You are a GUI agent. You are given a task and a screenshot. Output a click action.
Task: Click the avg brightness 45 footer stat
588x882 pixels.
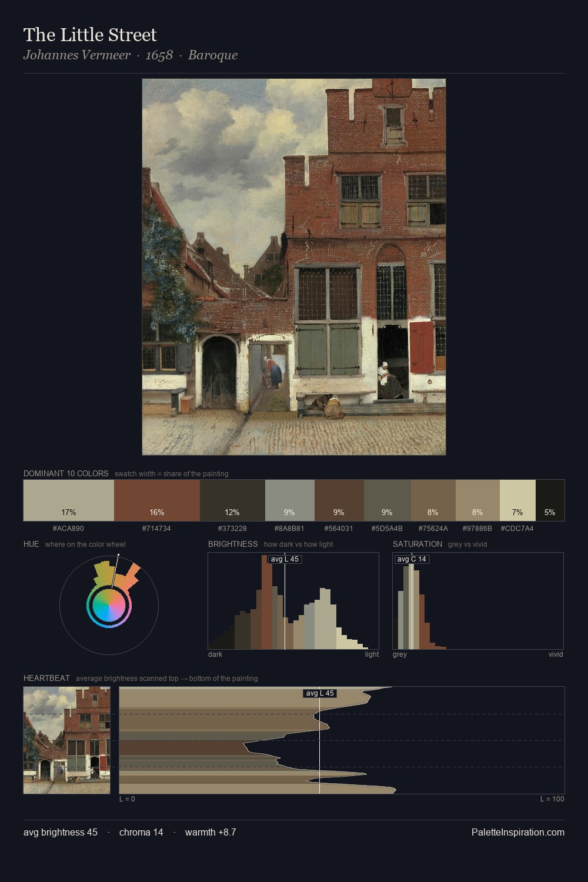pyautogui.click(x=61, y=832)
